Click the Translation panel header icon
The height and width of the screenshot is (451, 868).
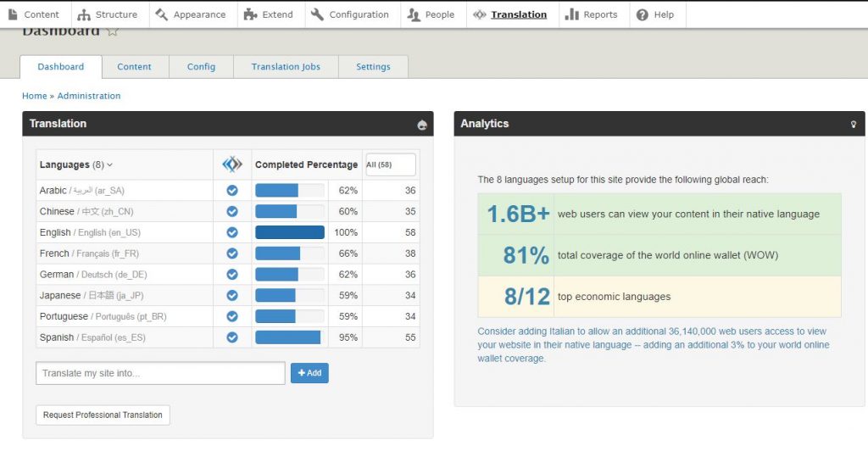(x=422, y=125)
